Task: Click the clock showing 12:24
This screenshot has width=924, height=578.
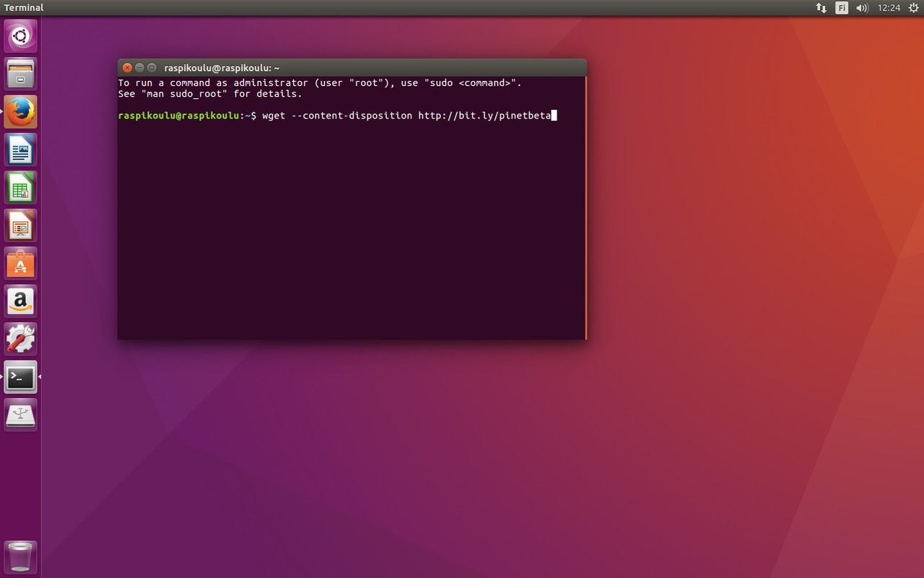Action: (889, 8)
